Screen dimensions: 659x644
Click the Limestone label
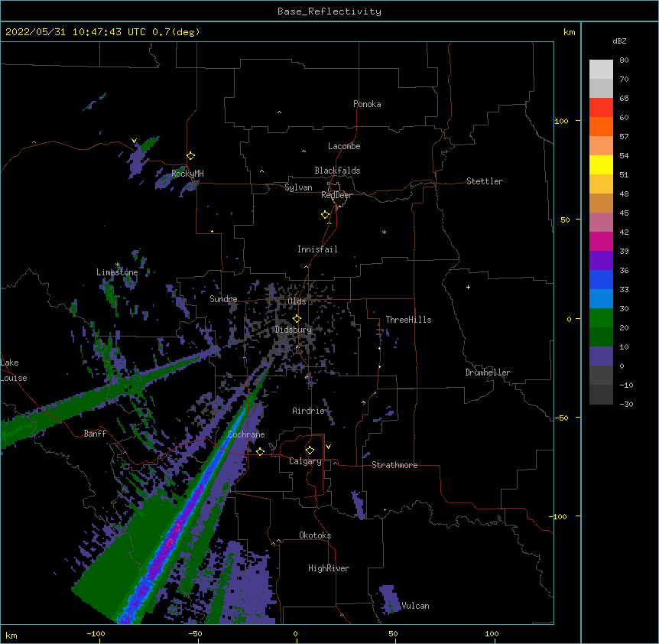[117, 272]
